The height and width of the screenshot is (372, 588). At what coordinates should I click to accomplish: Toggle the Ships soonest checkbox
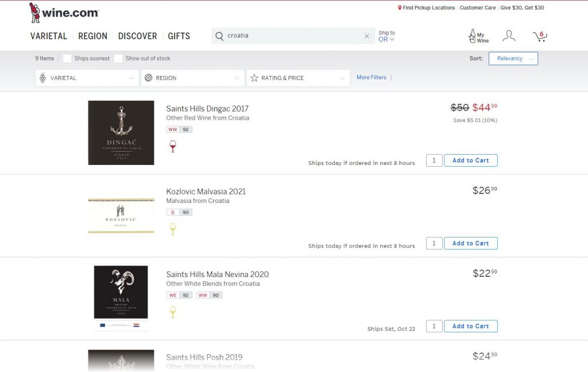(67, 59)
